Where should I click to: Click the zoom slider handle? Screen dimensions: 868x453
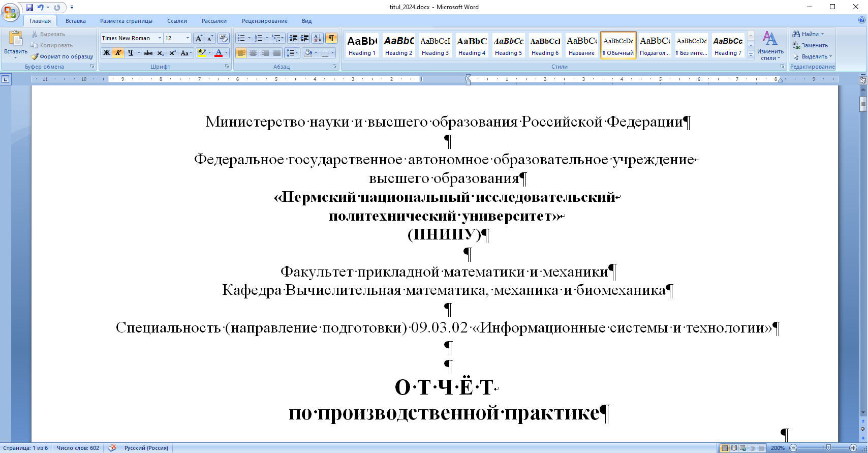(828, 448)
